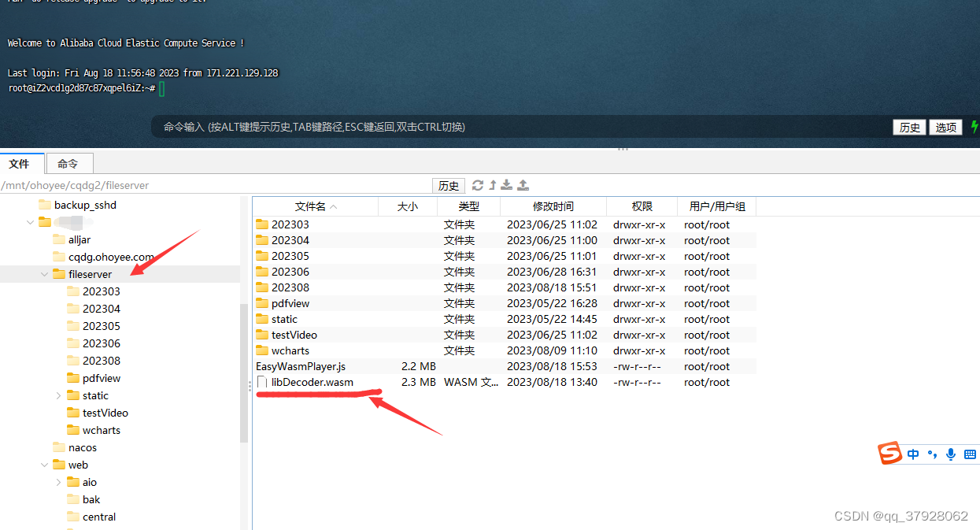Image resolution: width=980 pixels, height=530 pixels.
Task: Switch to the 命令 tab
Action: pyautogui.click(x=68, y=163)
